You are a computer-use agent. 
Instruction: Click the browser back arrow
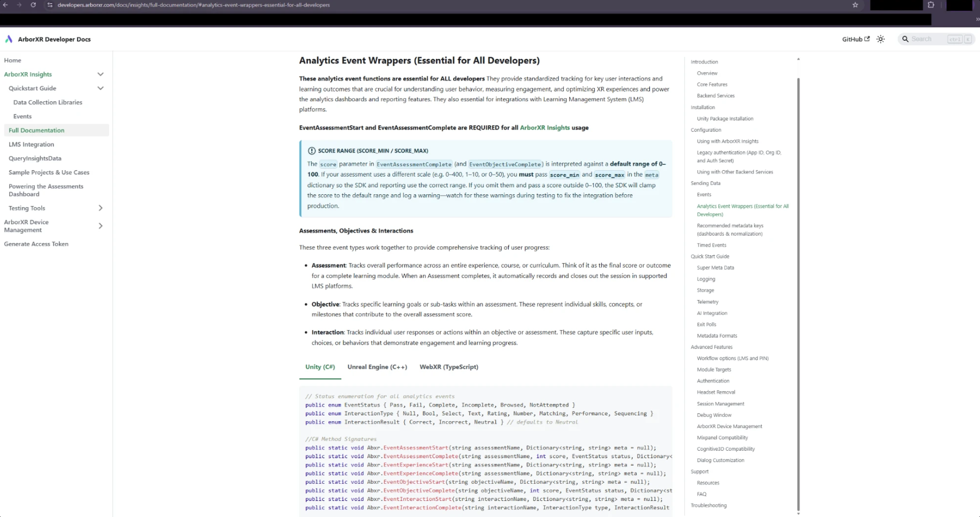point(6,5)
